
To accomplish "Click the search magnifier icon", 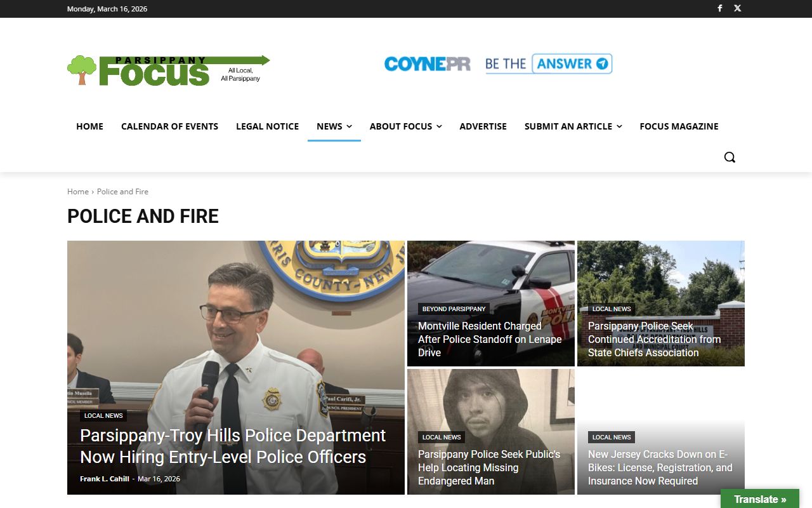I will [730, 157].
